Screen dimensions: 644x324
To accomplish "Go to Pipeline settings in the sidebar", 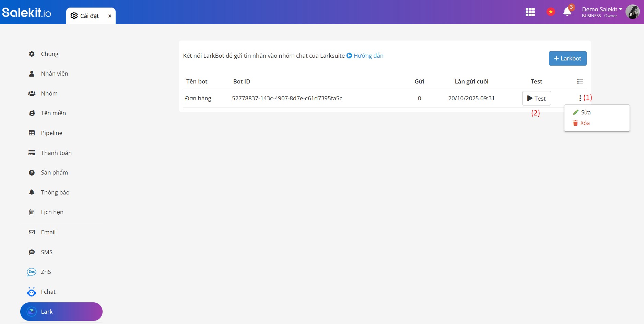I will pos(51,133).
